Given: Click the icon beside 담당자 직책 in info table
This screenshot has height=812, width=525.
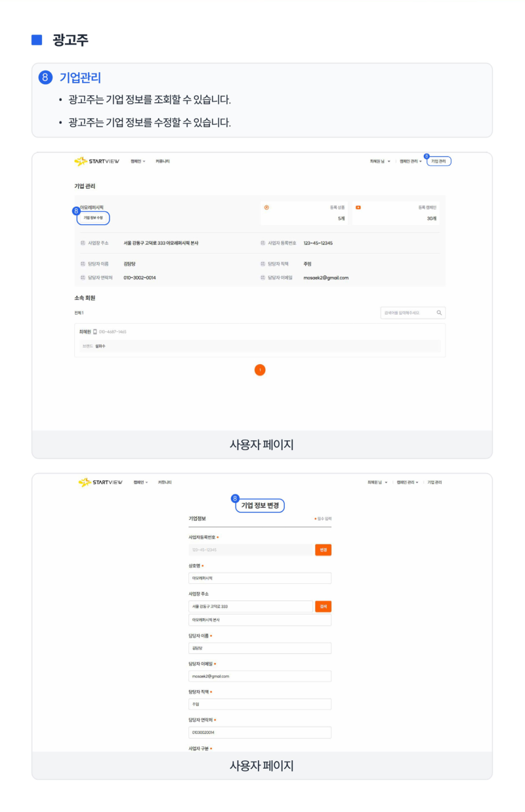Looking at the screenshot, I should point(262,264).
